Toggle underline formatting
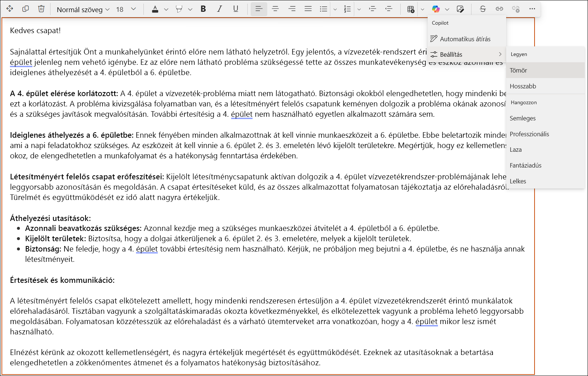The image size is (588, 376). pyautogui.click(x=236, y=9)
